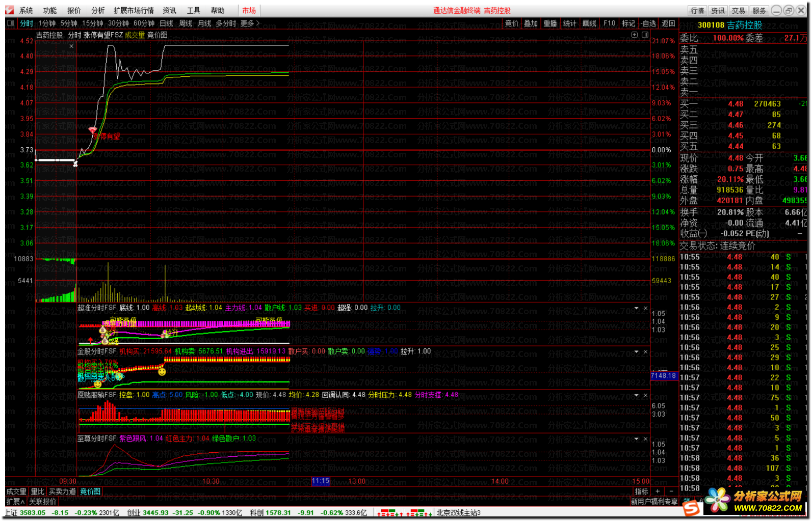Select the 多分时 tab

226,23
